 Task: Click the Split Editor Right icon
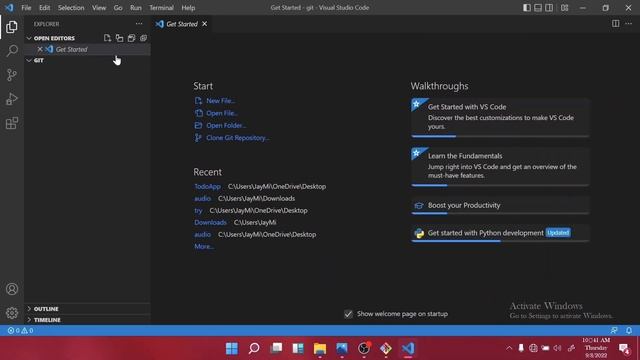pos(616,24)
